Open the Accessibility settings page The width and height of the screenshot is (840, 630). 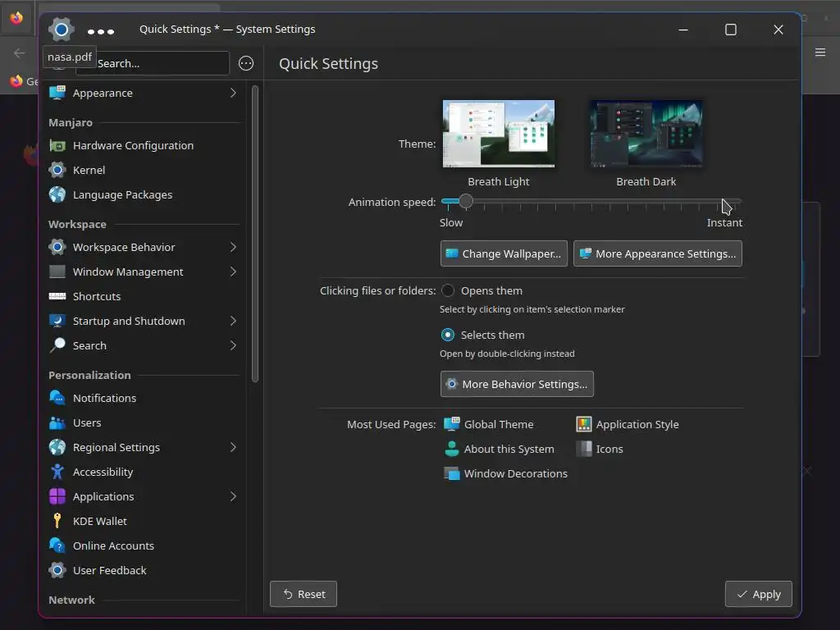(143, 472)
